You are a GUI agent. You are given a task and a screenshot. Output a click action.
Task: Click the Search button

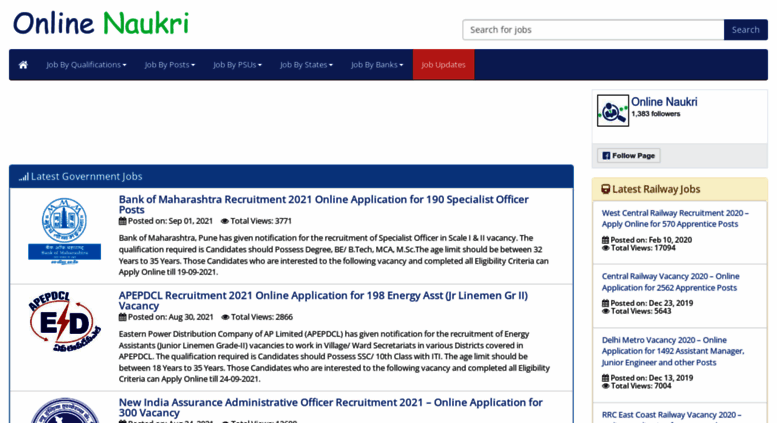(746, 30)
